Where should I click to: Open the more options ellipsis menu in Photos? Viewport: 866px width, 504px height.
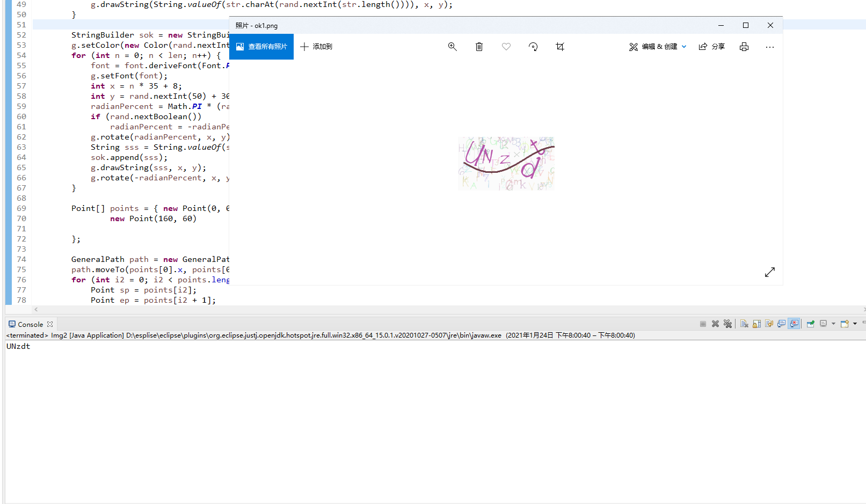point(769,47)
